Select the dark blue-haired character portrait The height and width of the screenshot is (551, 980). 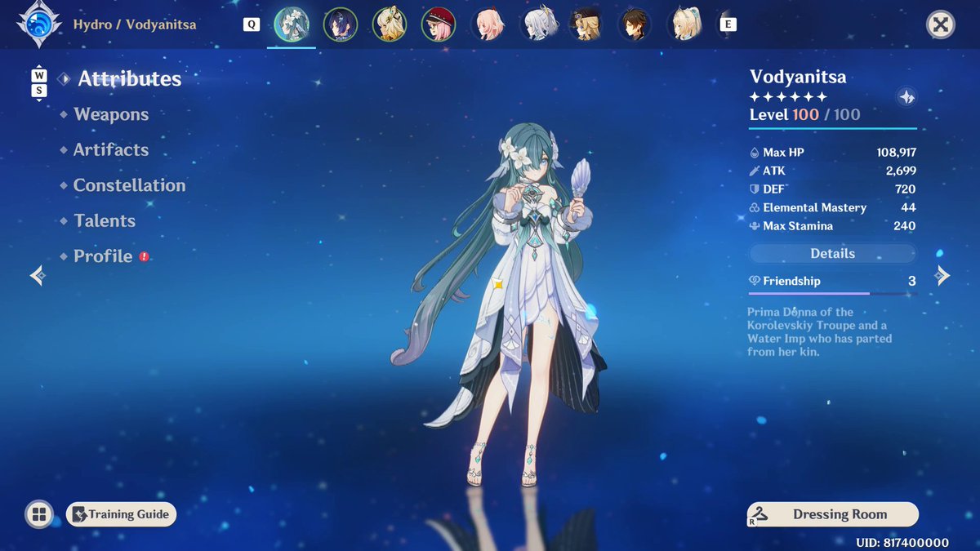340,24
